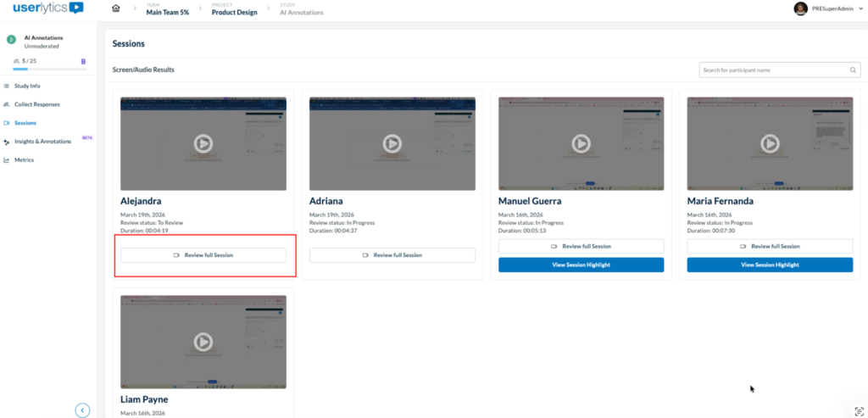
Task: Click the participant name search field
Action: (771, 70)
